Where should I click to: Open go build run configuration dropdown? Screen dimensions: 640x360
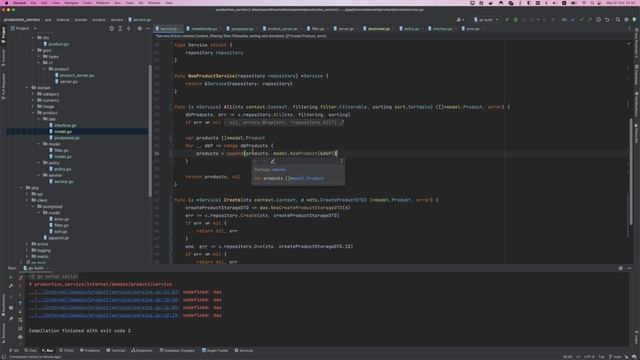point(486,20)
